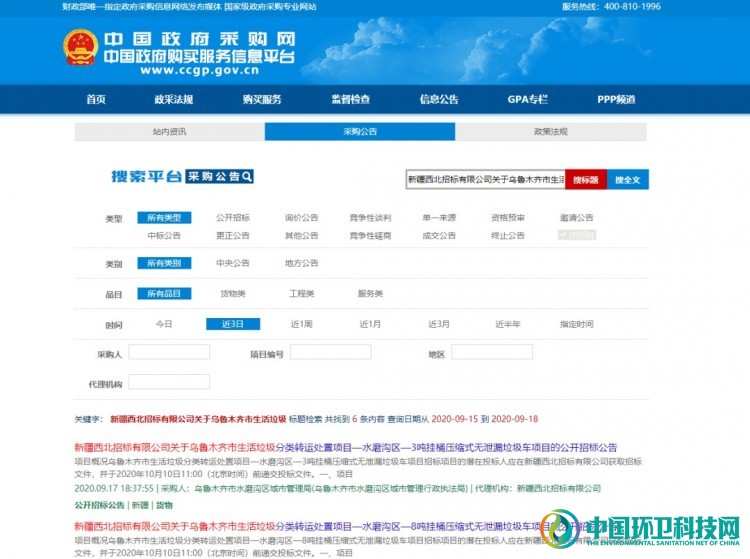
Task: Select 货物类 item filter
Action: 233,294
